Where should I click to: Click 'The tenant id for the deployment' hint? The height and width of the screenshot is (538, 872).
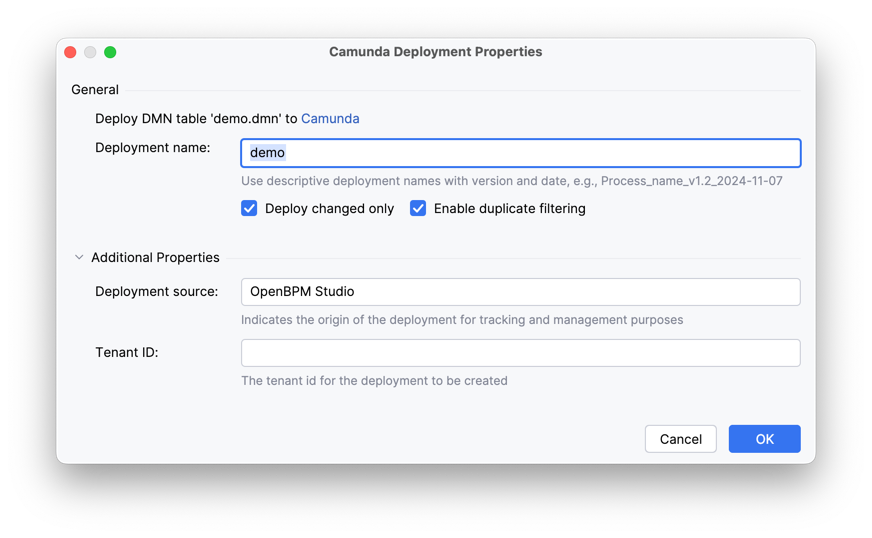click(374, 381)
